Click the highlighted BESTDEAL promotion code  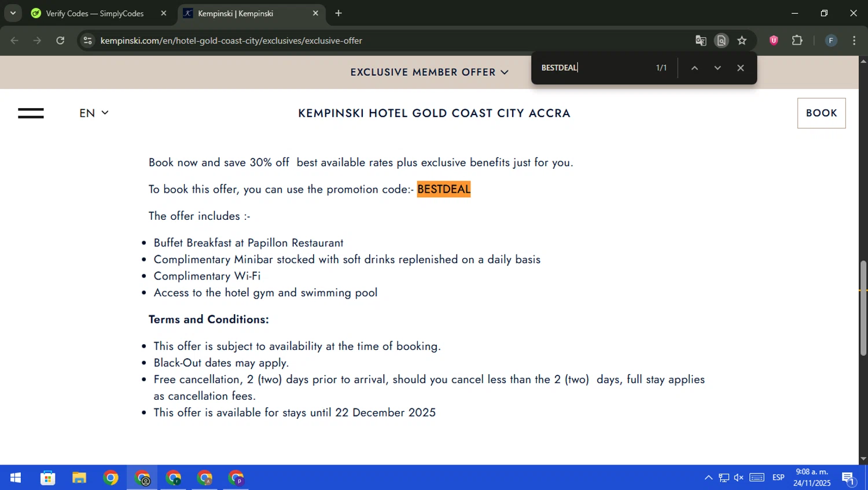pyautogui.click(x=444, y=189)
